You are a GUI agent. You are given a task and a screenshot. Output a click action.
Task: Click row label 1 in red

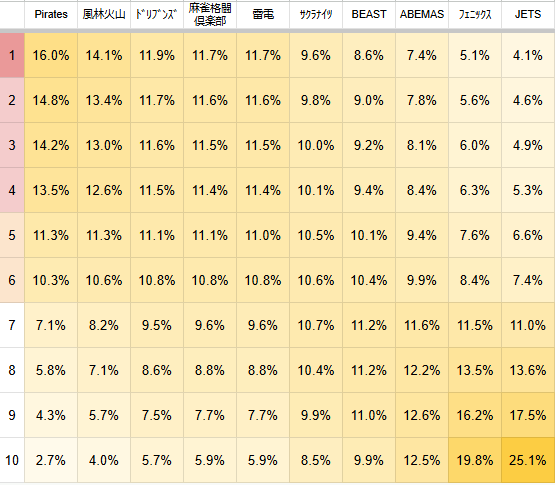(x=12, y=55)
